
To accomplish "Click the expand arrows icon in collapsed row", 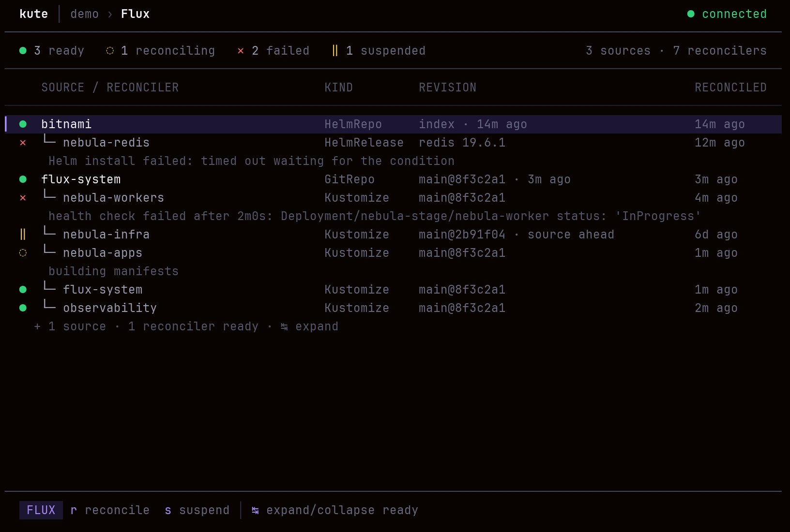I will [x=284, y=327].
